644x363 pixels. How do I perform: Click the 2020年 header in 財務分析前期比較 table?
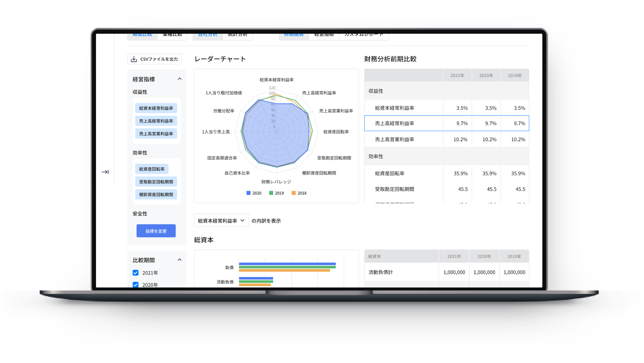(x=486, y=76)
